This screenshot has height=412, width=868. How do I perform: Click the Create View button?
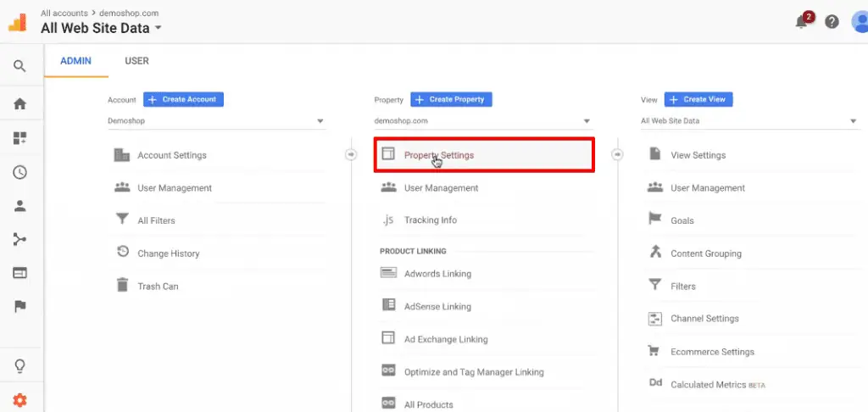698,100
